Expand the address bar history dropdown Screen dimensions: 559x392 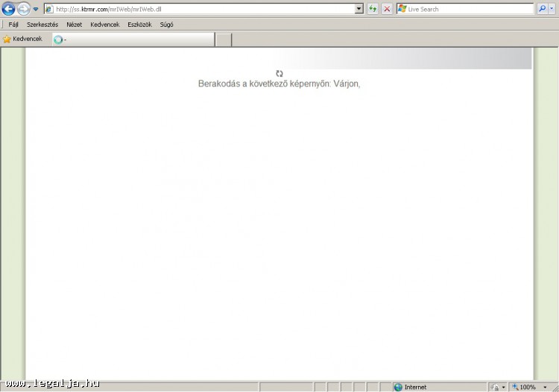(x=359, y=9)
